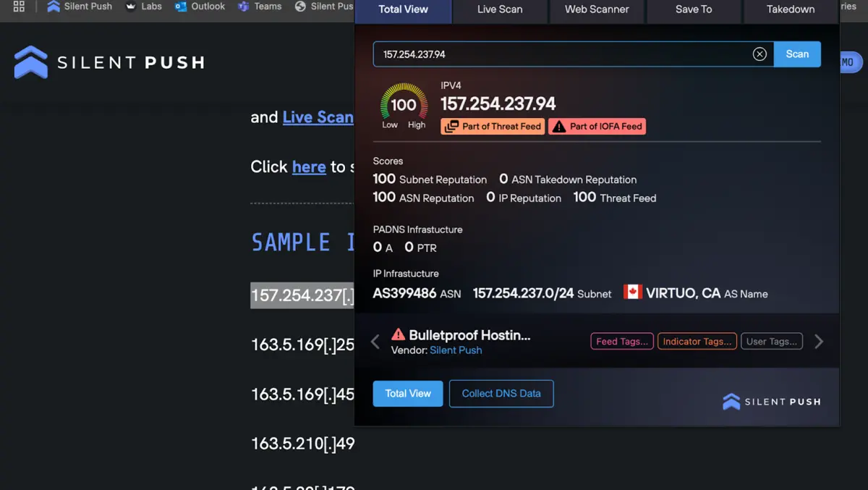The width and height of the screenshot is (868, 490).
Task: Click the Part of IOFA Feed badge
Action: coord(597,126)
